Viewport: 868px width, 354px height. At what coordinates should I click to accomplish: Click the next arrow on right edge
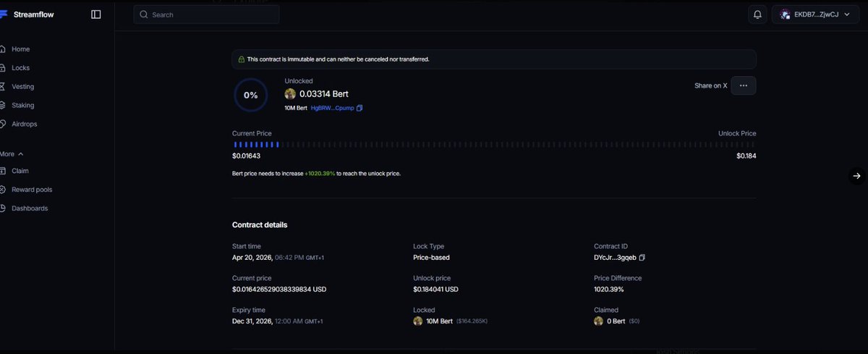click(857, 176)
